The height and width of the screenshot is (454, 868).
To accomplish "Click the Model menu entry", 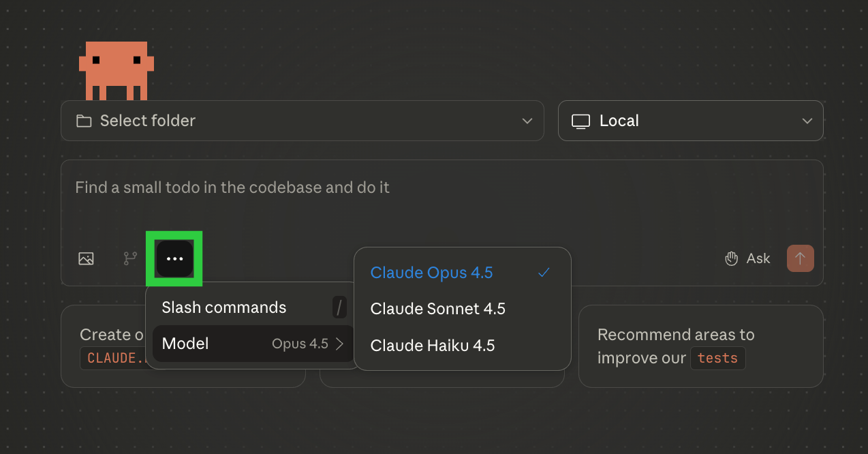I will (x=185, y=344).
